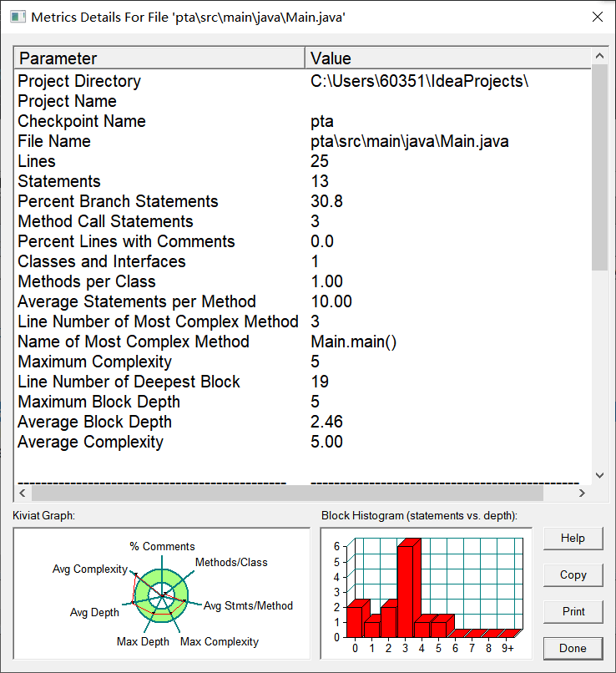Click the vertical scrollbar up arrow

[x=599, y=56]
